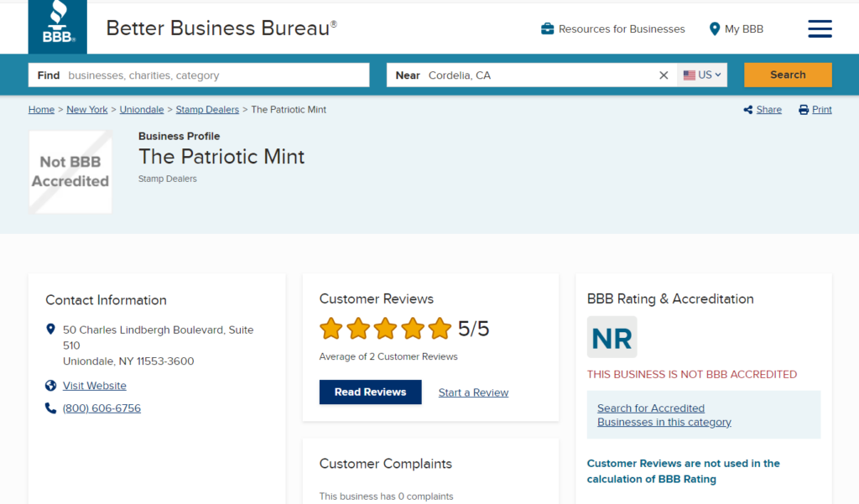Open Search for Accredited Businesses link
This screenshot has width=859, height=504.
point(664,415)
